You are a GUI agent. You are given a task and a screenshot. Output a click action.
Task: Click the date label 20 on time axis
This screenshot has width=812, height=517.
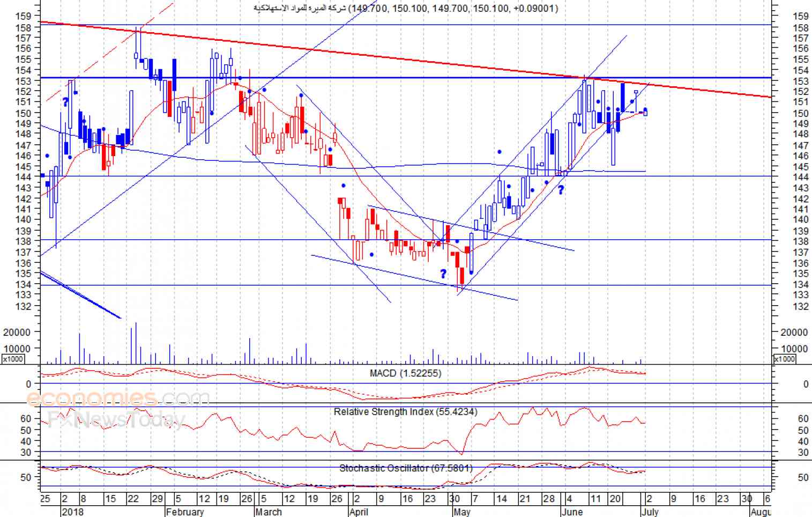(x=615, y=499)
